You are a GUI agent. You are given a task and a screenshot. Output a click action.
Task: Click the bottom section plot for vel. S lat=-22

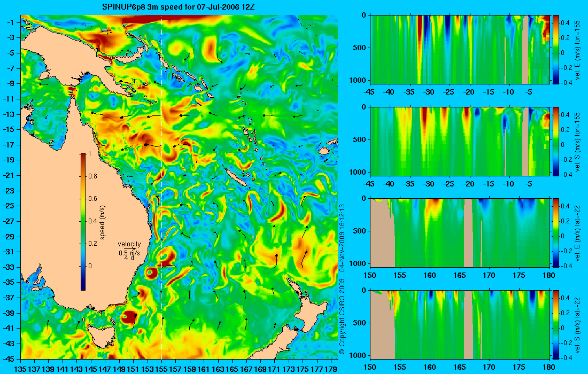tap(460, 324)
